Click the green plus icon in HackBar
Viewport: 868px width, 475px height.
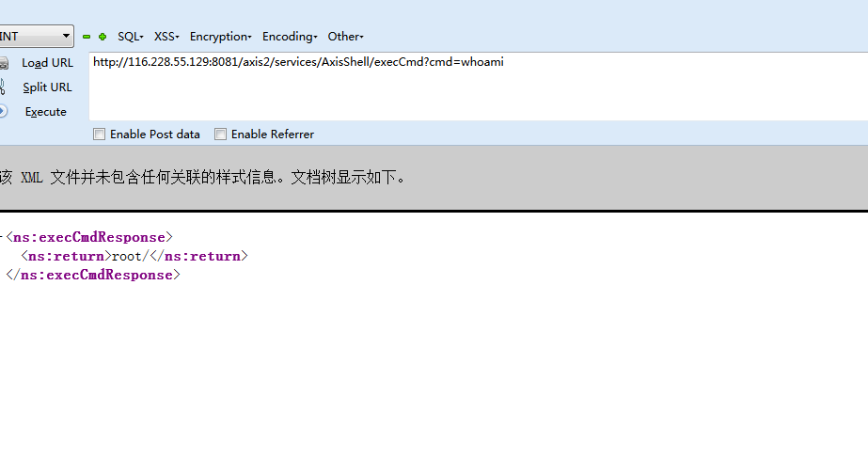coord(103,37)
